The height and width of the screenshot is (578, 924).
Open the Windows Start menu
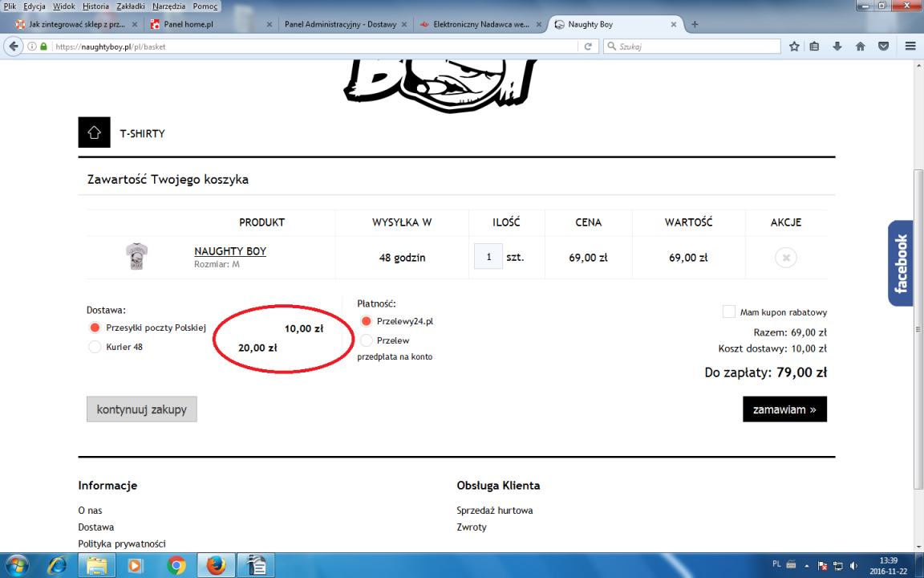tap(17, 566)
